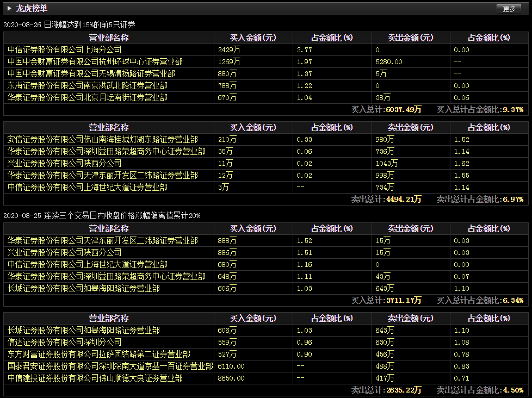Collapse the 龙虎榜单 triangle expander
This screenshot has height=398, width=532.
click(x=9, y=8)
